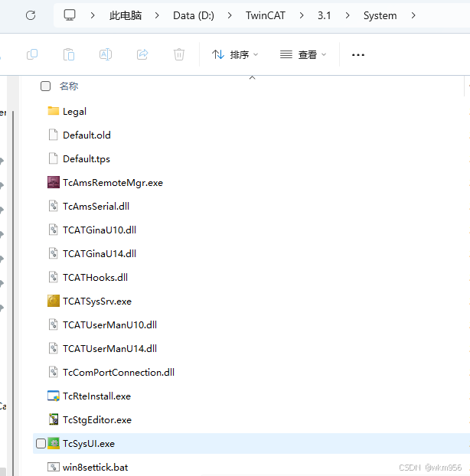
Task: Expand the chevron after 此电脑 in breadcrumb
Action: [x=157, y=15]
